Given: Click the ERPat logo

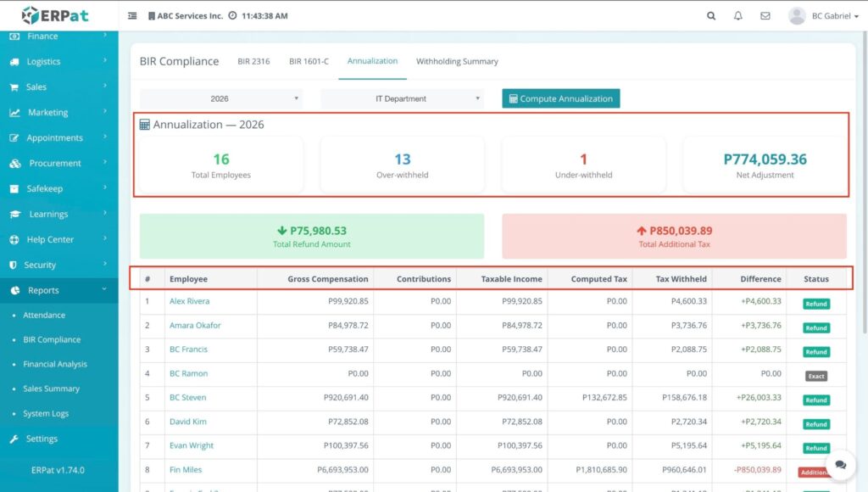Looking at the screenshot, I should point(54,15).
